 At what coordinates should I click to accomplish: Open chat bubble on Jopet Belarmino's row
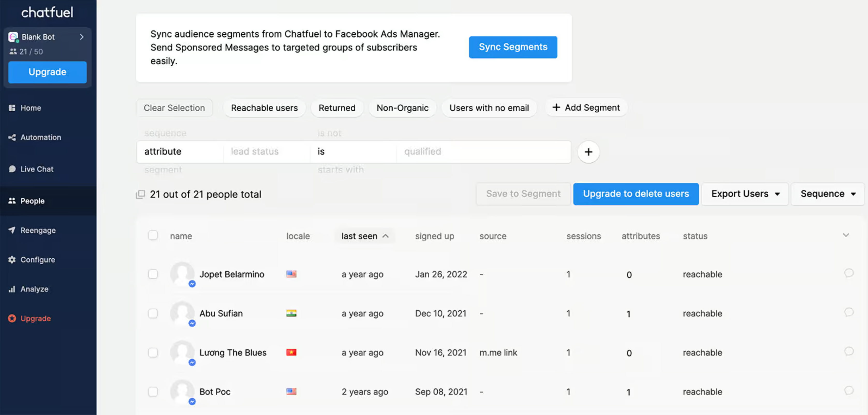(x=848, y=274)
